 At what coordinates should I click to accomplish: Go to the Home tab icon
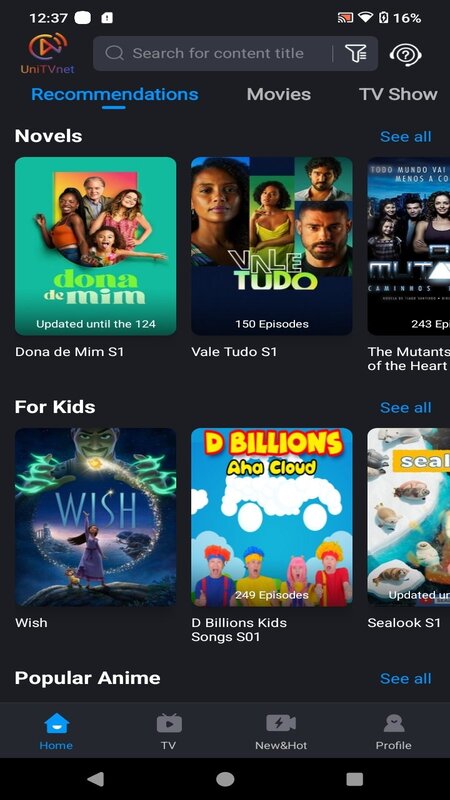56,723
